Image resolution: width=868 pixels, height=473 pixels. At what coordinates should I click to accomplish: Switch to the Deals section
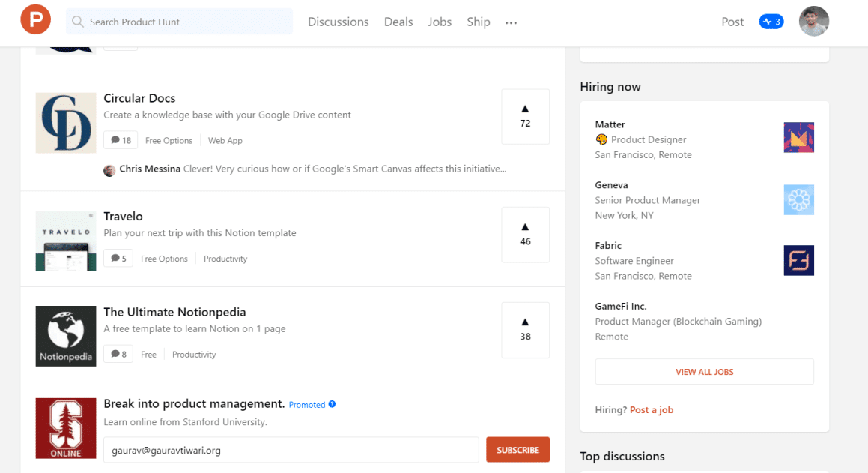coord(398,22)
